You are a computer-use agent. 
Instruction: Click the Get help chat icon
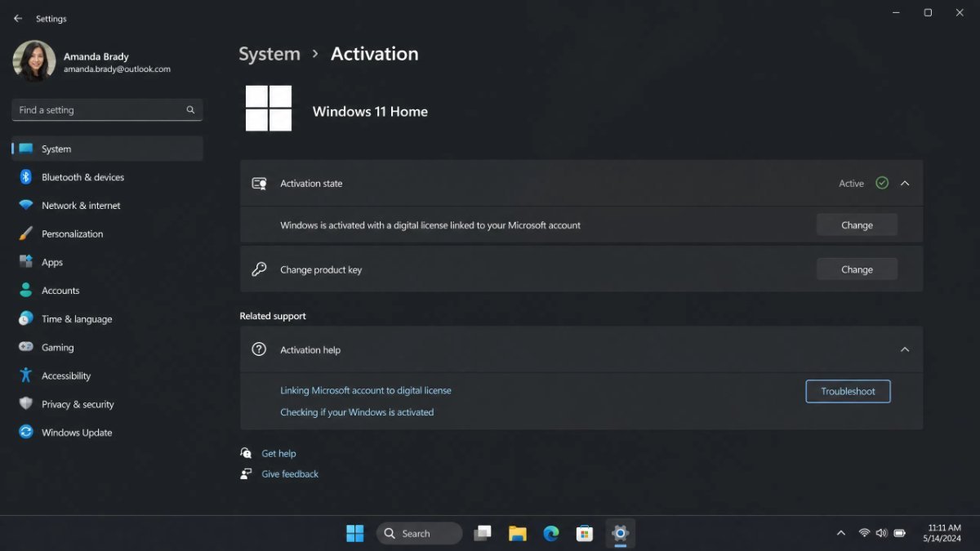pyautogui.click(x=246, y=453)
